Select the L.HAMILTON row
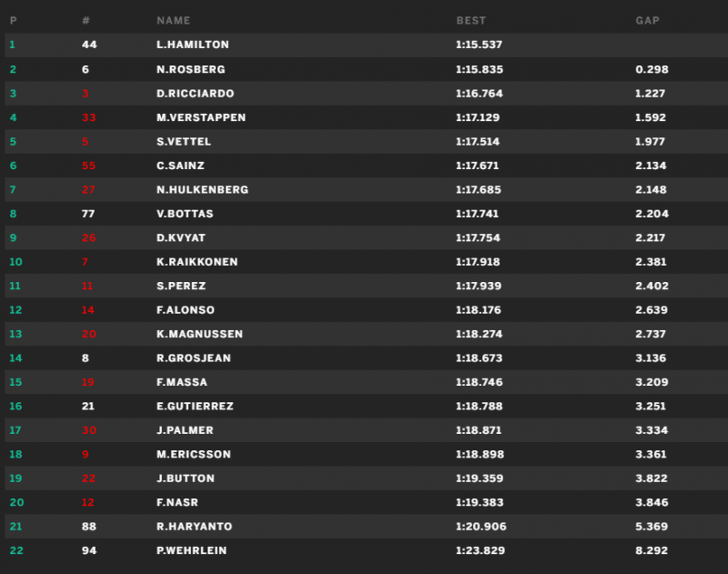Screen dimensions: 728x574 point(367,45)
